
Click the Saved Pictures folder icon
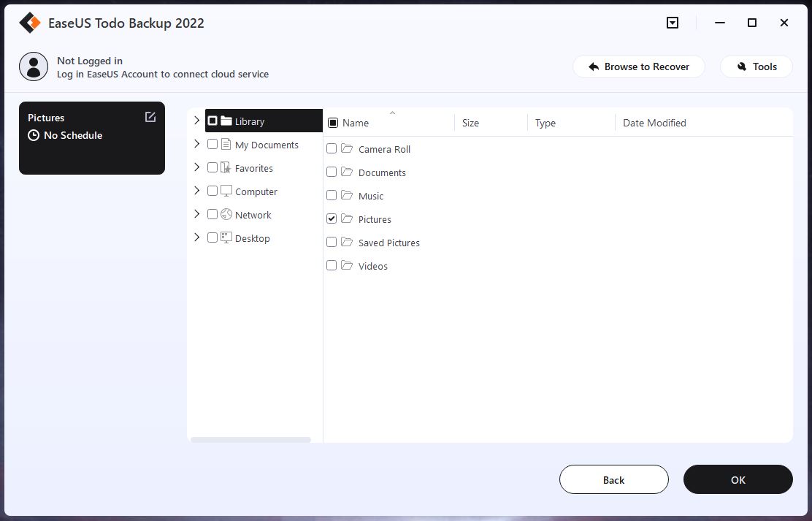click(347, 242)
